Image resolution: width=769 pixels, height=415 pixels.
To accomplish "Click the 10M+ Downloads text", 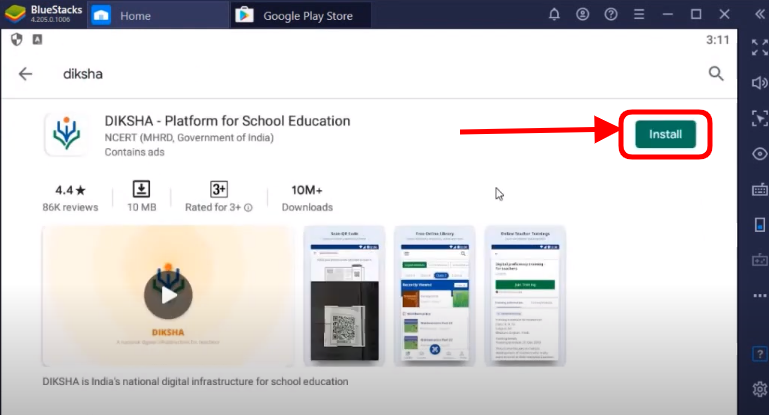I will click(x=307, y=198).
